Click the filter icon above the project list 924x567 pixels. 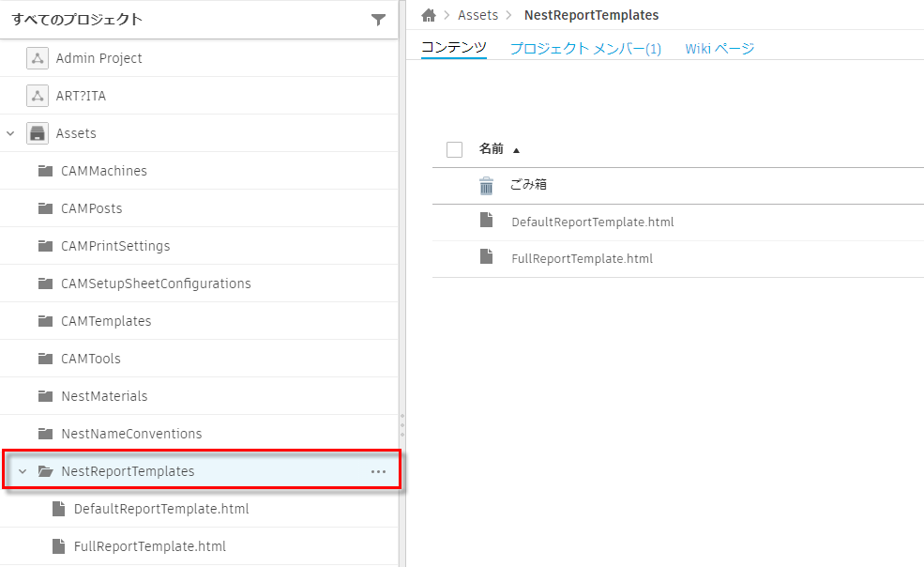point(379,19)
